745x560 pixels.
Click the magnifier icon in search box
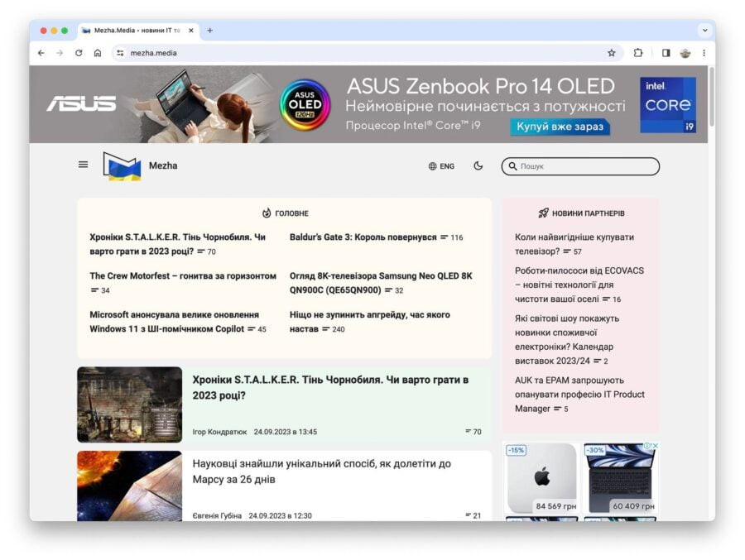point(512,166)
